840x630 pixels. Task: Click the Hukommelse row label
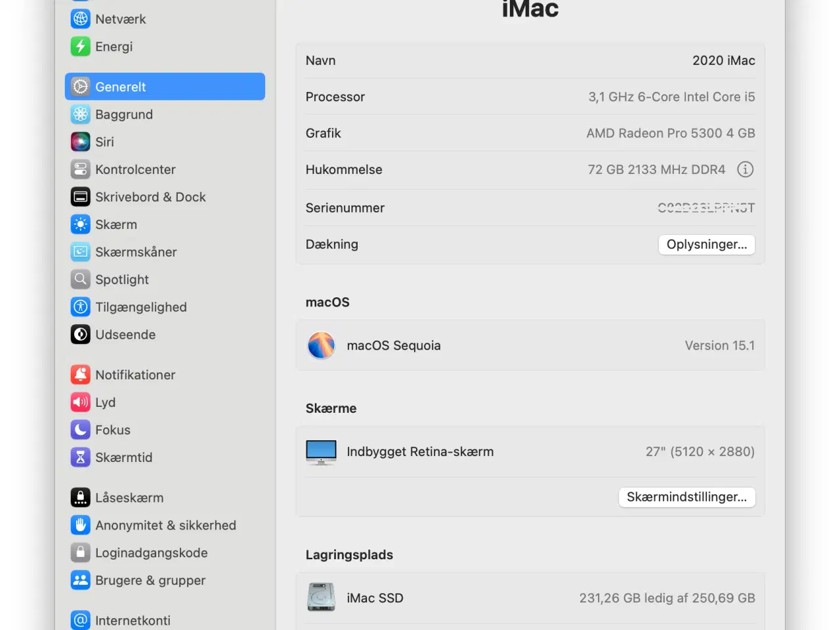[x=344, y=169]
